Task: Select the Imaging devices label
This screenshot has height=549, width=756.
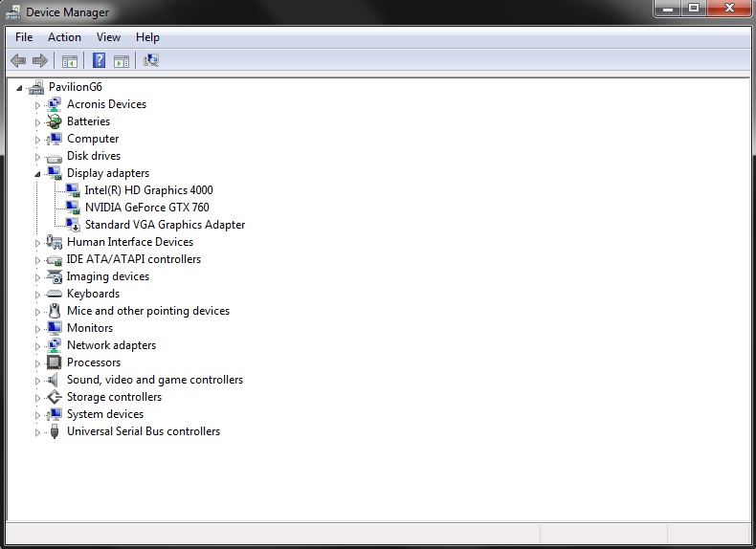Action: 108,276
